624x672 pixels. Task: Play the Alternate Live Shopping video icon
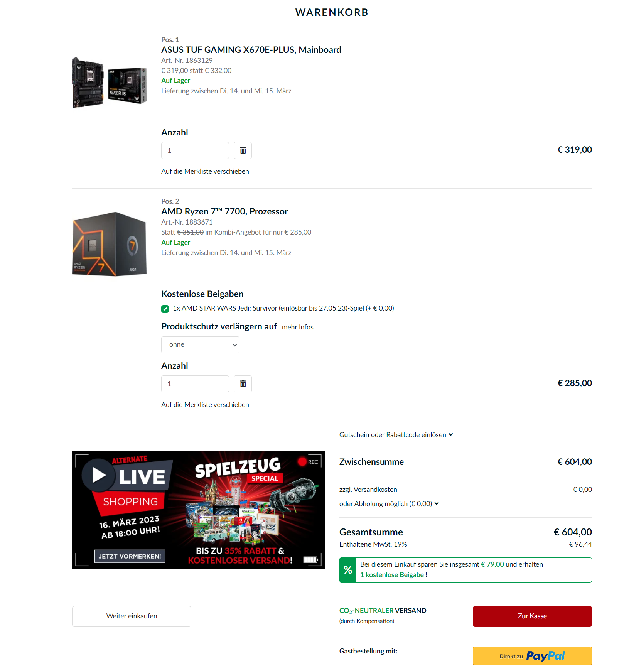coord(99,475)
